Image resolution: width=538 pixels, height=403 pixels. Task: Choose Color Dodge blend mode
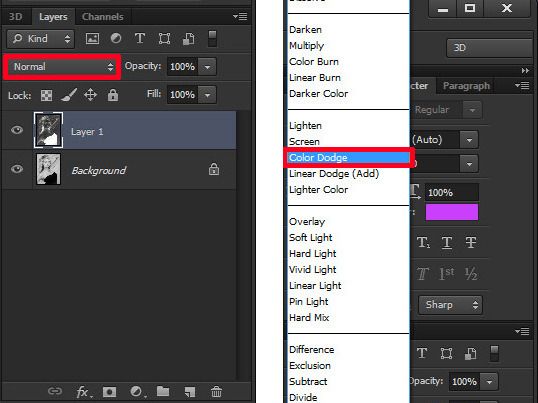[349, 158]
